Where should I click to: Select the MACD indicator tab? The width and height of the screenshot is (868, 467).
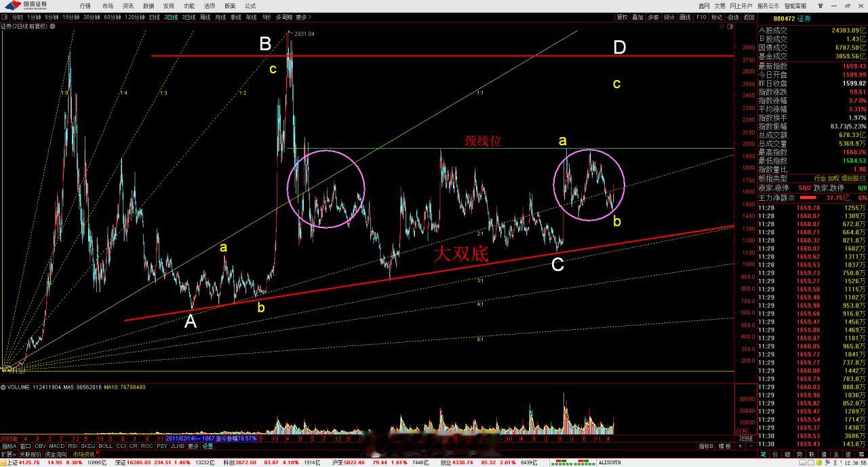[56, 446]
